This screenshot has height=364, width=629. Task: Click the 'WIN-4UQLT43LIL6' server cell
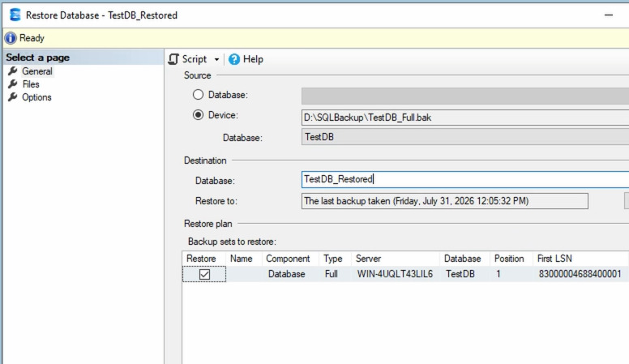pyautogui.click(x=395, y=274)
